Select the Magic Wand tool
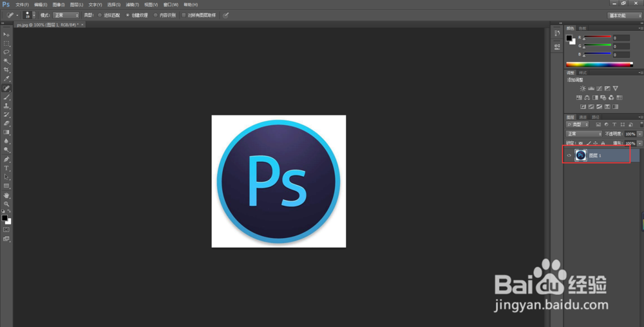This screenshot has height=327, width=644. (6, 61)
